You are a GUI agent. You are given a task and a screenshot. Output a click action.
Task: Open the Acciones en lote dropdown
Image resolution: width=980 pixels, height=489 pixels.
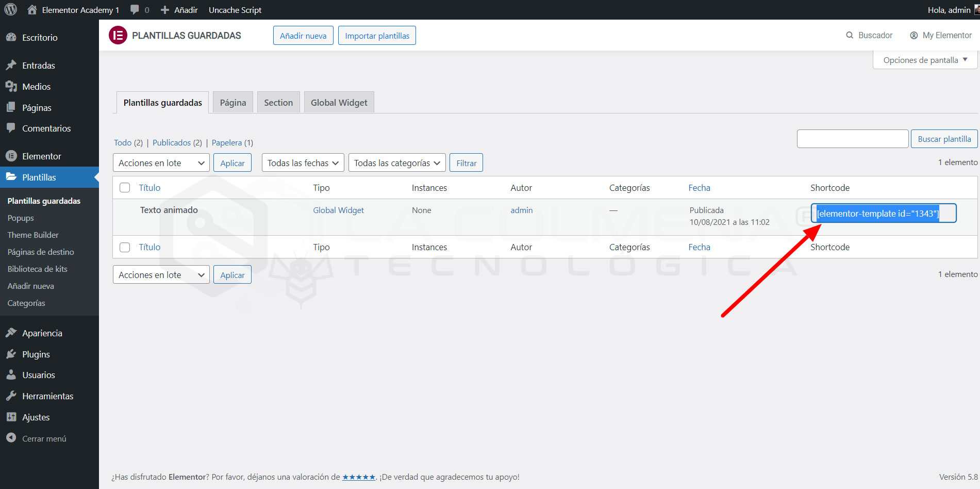[161, 162]
